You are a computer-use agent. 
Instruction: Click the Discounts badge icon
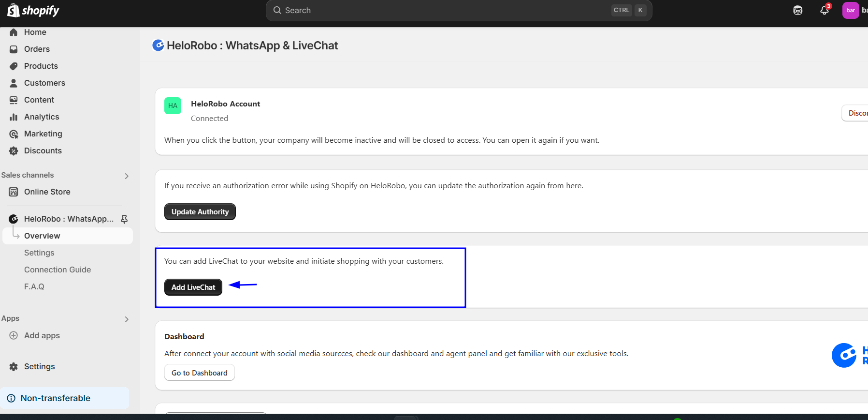pyautogui.click(x=14, y=150)
